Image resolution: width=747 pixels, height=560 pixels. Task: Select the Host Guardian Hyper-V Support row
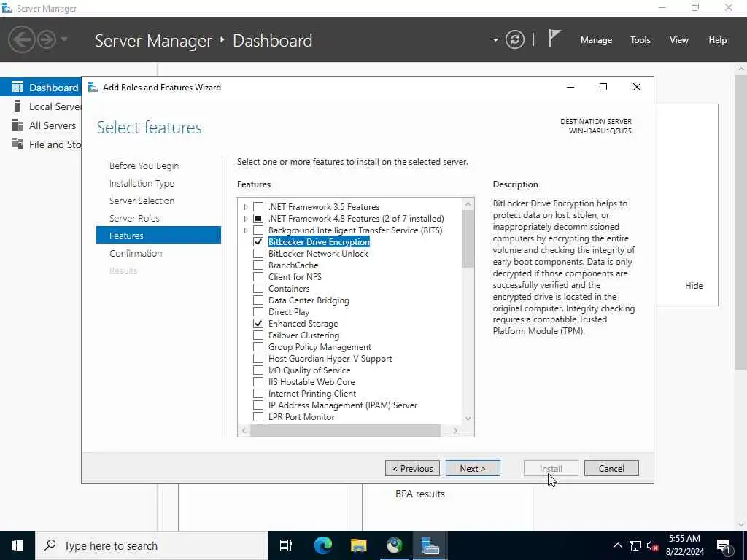(330, 359)
